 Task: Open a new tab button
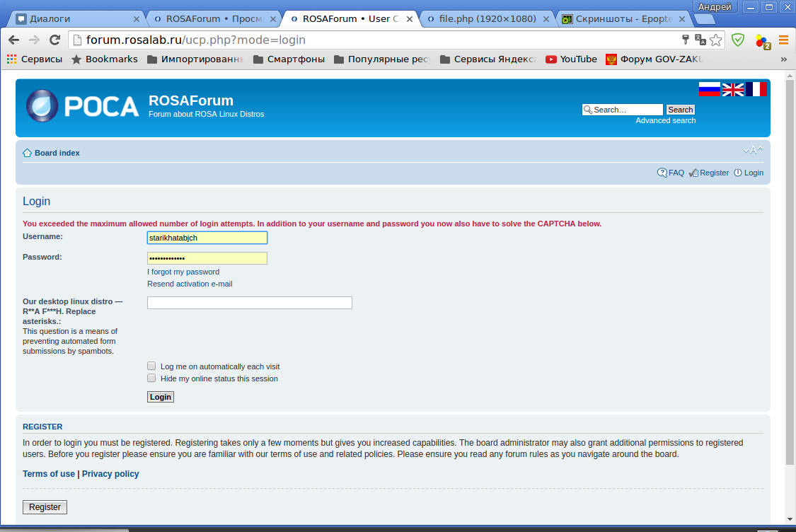pos(705,19)
